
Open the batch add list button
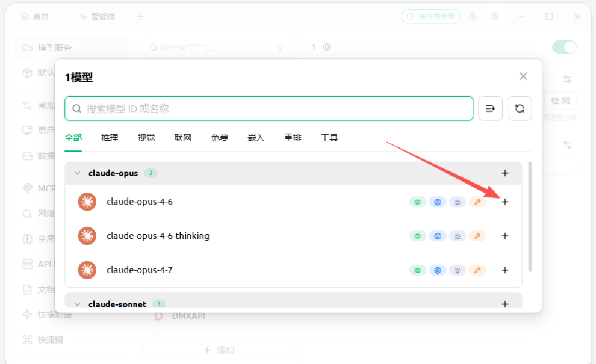[x=490, y=109]
